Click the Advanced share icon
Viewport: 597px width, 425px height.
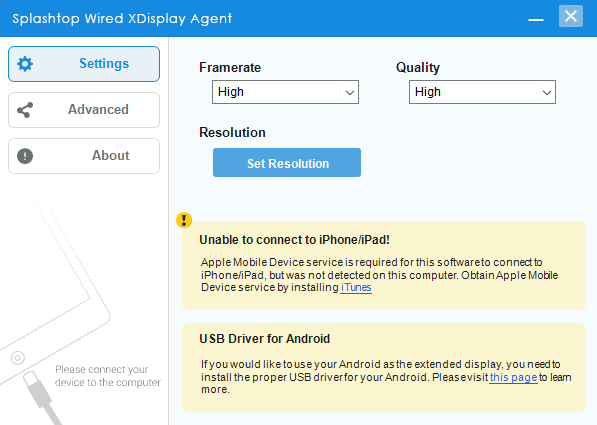pos(25,110)
